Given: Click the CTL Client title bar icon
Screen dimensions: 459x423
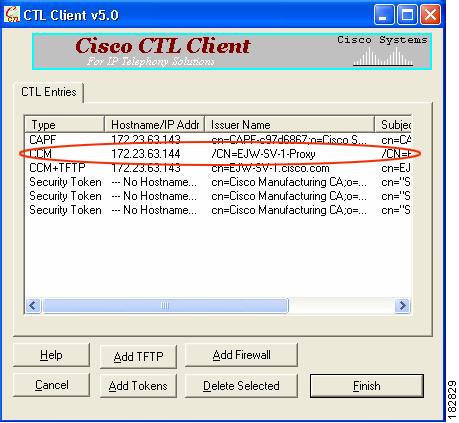Looking at the screenshot, I should coord(12,15).
